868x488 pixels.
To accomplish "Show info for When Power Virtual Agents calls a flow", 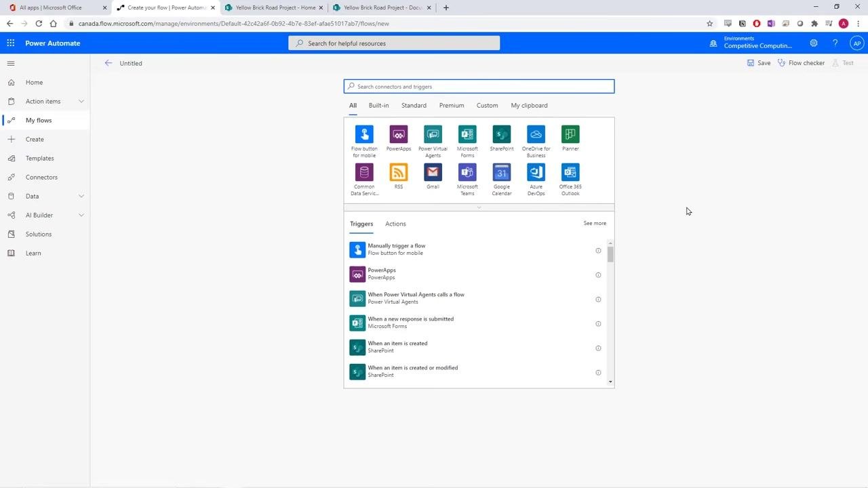I will point(598,299).
